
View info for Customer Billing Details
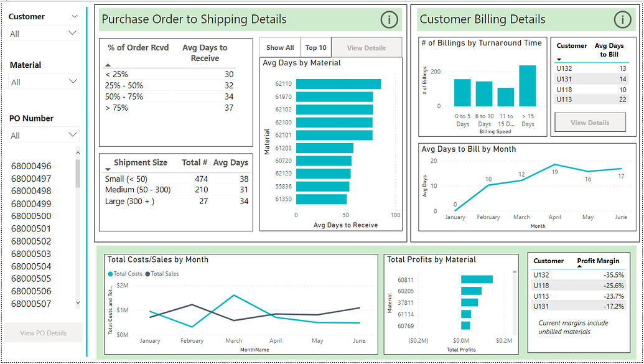623,19
